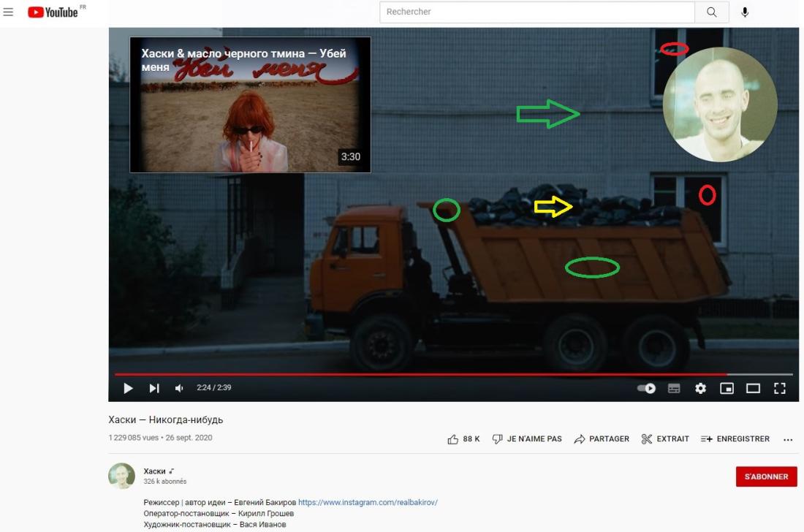Click JE N'AIME PAS dislike button
Viewport: 804px width, 532px height.
click(527, 439)
